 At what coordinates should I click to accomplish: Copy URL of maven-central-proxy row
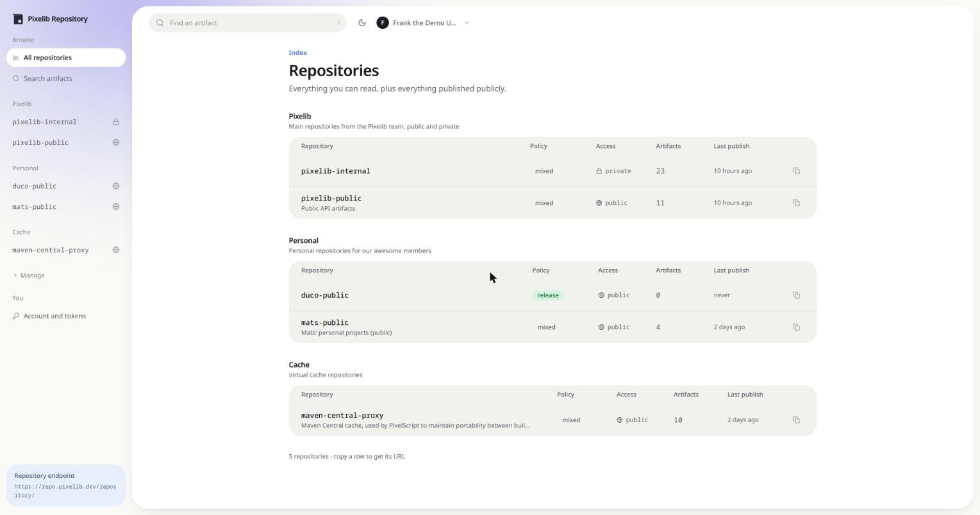tap(796, 420)
